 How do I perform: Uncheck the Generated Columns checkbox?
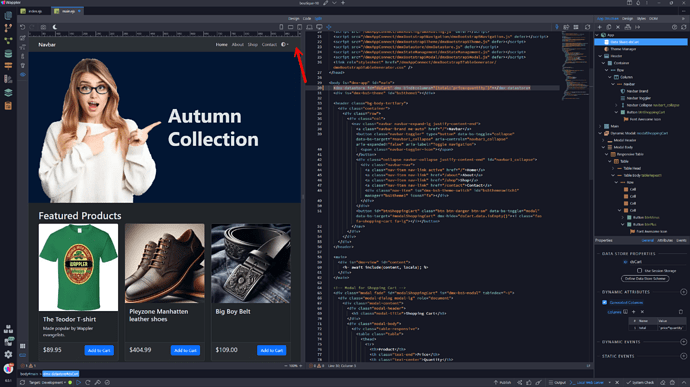604,302
